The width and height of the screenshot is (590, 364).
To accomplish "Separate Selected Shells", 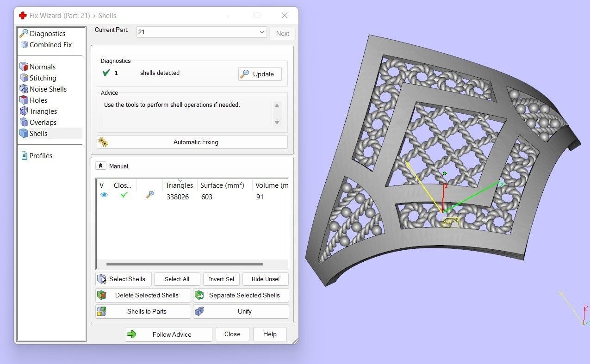I will [241, 295].
